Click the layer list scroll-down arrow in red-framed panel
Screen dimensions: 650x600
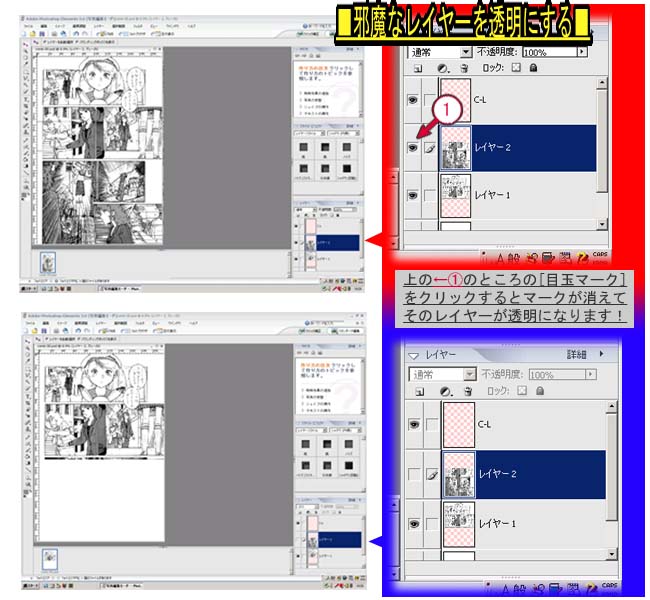coord(601,224)
